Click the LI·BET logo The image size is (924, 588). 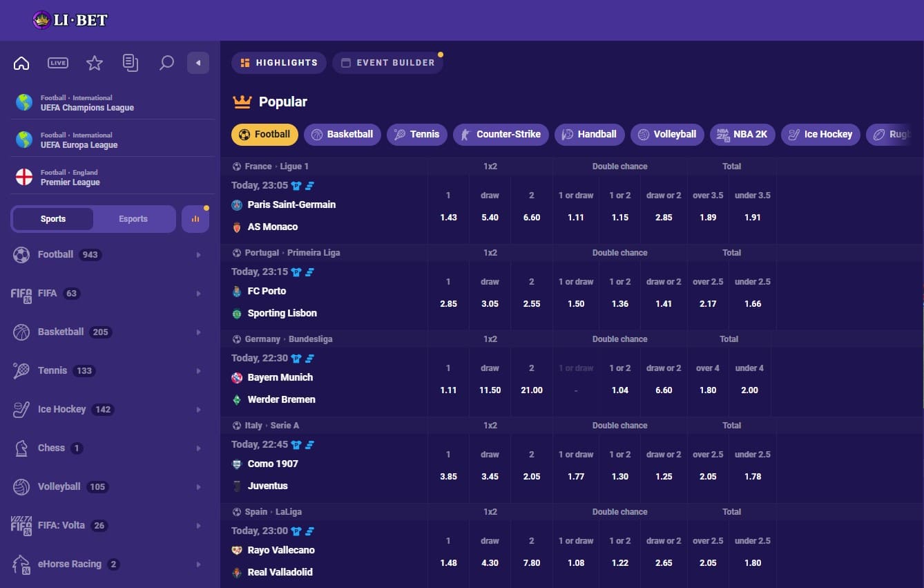pos(70,20)
